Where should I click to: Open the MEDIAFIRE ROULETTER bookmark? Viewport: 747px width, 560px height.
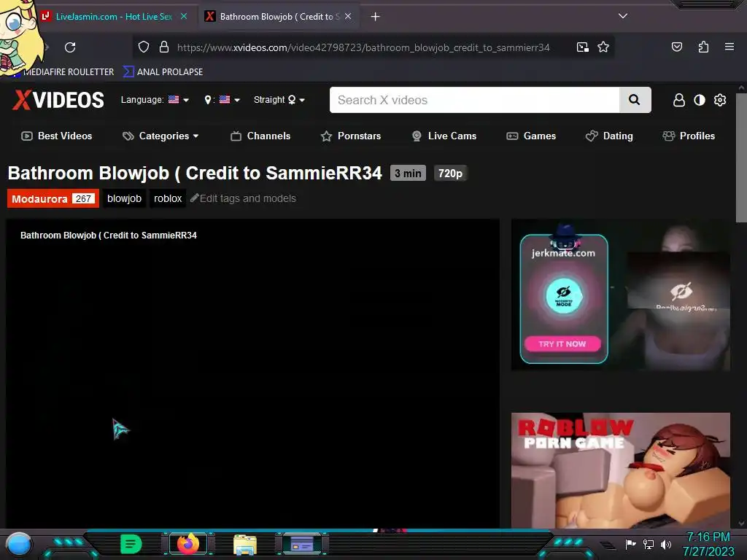click(69, 72)
